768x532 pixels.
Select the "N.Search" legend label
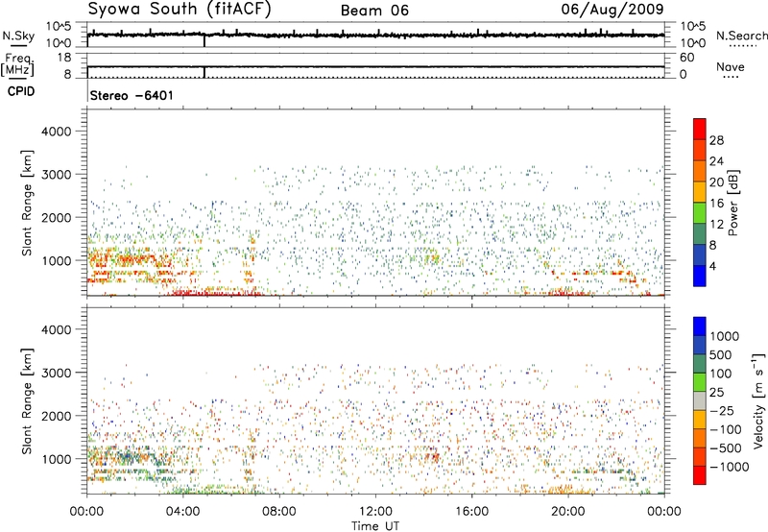741,36
